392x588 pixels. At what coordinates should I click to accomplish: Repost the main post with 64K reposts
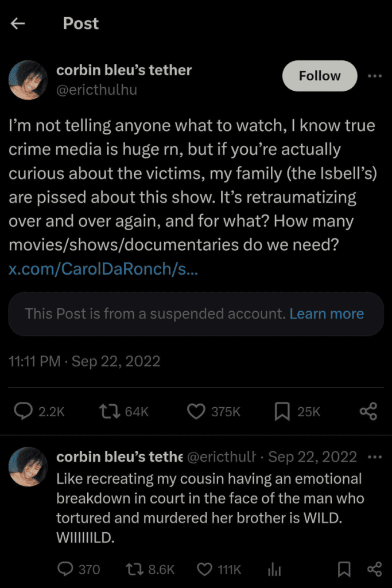107,411
